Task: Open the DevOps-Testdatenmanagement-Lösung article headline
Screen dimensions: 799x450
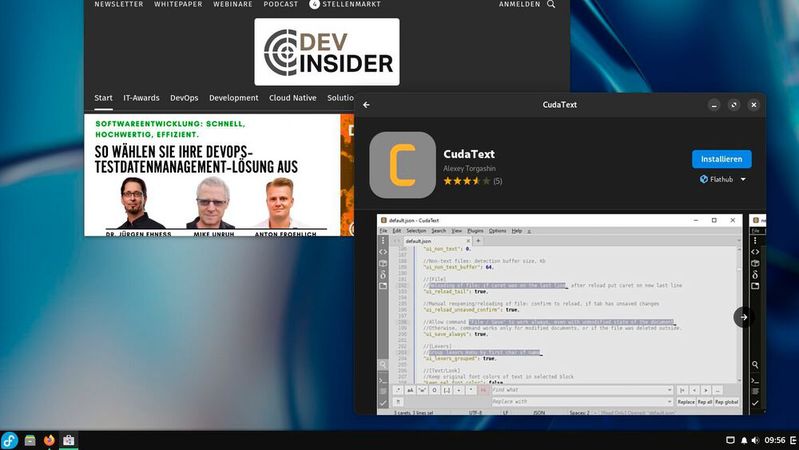Action: pyautogui.click(x=196, y=160)
